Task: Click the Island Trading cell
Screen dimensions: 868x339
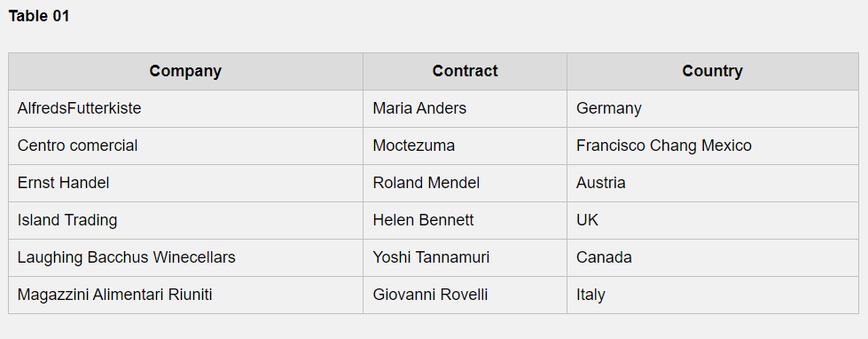Action: tap(185, 220)
